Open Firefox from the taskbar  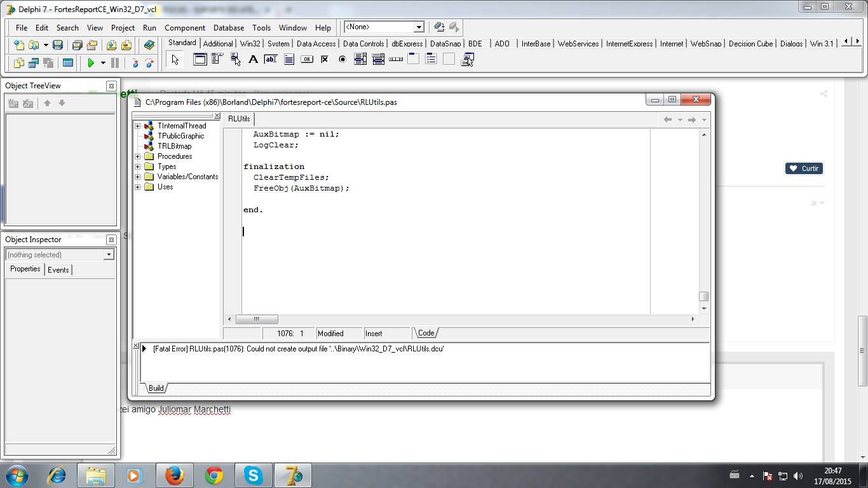point(175,475)
